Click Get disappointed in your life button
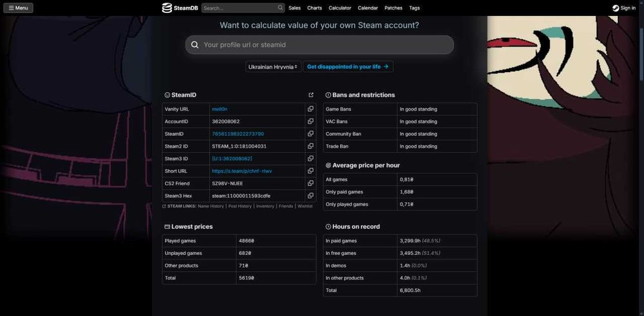The height and width of the screenshot is (316, 644). [348, 66]
